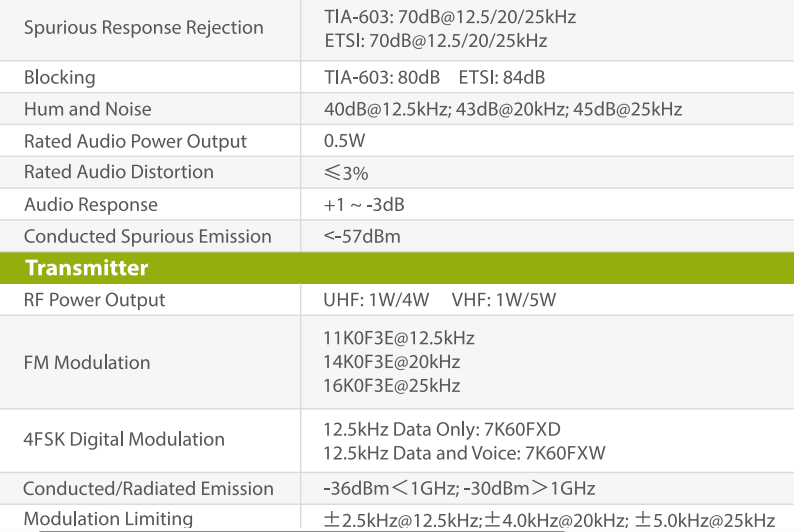Select the 14K0F3E@20kHz modulation line
Screen dimensions: 801x532
(392, 362)
